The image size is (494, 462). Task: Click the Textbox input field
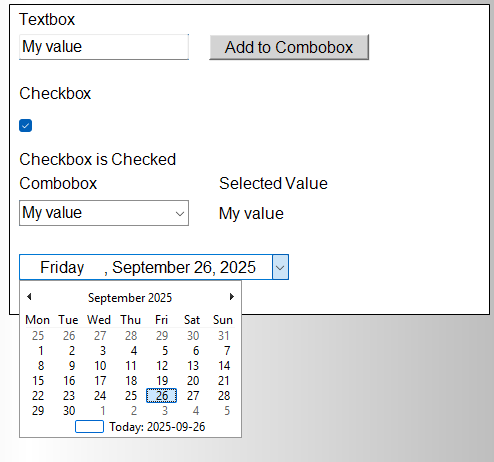click(x=104, y=47)
